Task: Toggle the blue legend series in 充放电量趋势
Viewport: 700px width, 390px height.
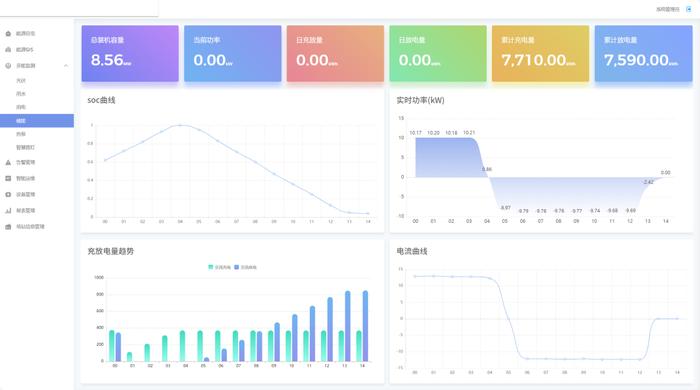Action: point(245,267)
